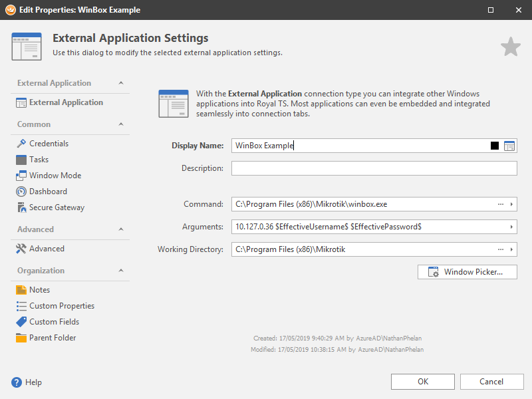
Task: Click the Help icon
Action: 17,382
